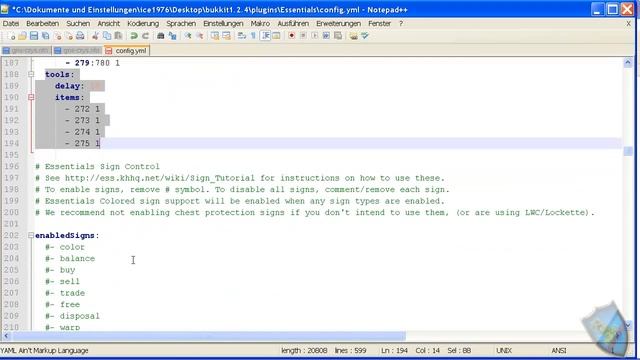Toggle the indent guide toolbar icon
Image resolution: width=640 pixels, height=360 pixels.
[265, 36]
